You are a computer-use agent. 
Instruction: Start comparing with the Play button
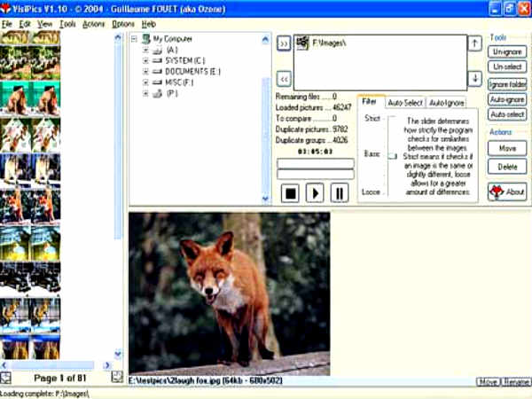point(314,192)
